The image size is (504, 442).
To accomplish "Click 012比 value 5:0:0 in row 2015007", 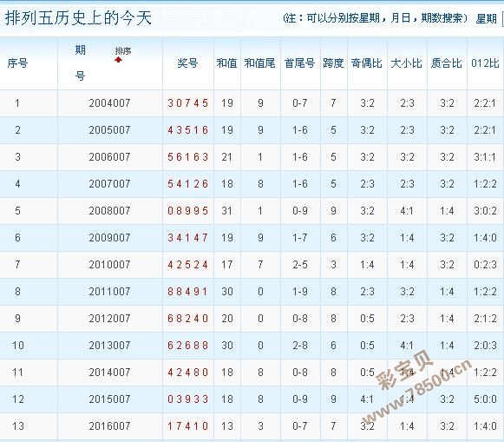I will 486,399.
